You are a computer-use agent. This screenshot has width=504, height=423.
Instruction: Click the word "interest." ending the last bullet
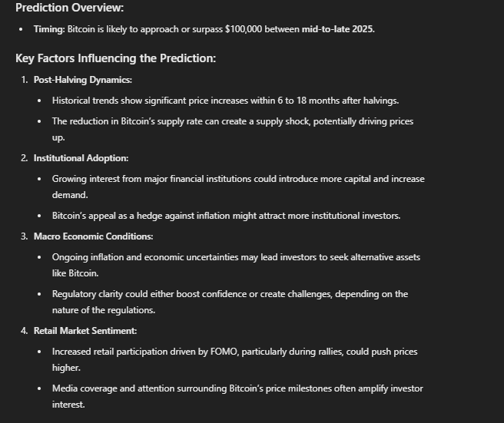click(68, 405)
